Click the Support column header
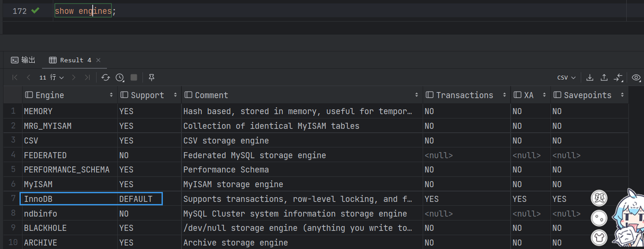644x249 pixels. tap(149, 95)
